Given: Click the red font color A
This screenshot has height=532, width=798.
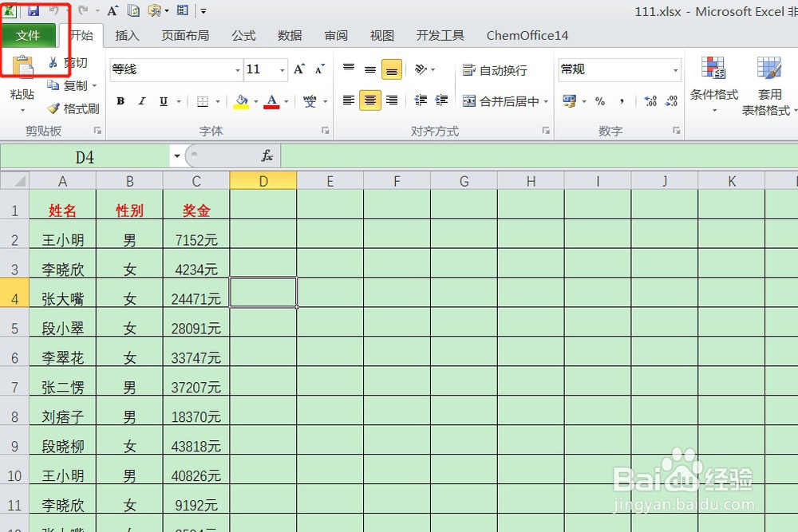Looking at the screenshot, I should coord(272,101).
